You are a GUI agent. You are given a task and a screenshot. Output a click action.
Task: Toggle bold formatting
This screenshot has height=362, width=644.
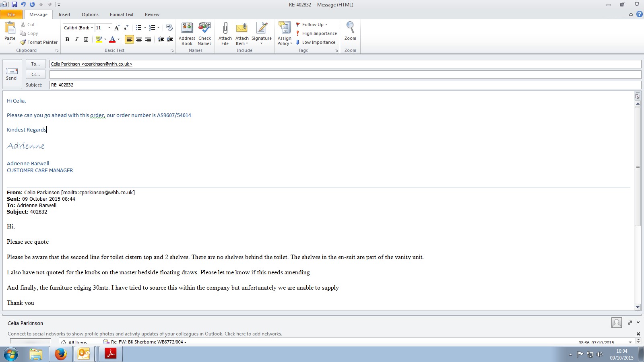(x=67, y=39)
